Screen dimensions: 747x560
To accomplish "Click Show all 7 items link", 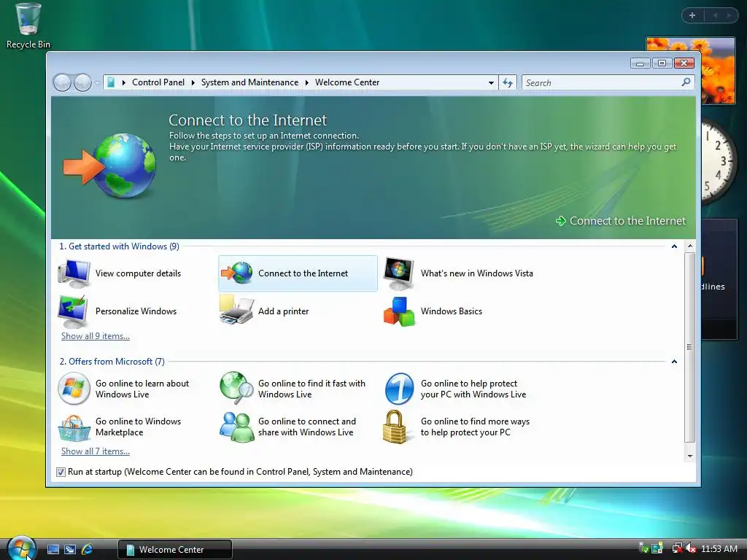I will point(96,451).
